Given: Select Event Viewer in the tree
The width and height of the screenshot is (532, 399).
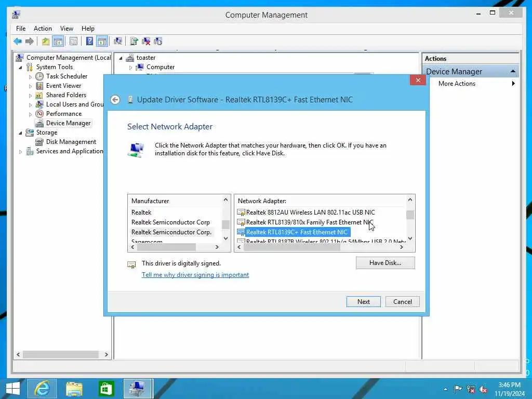Looking at the screenshot, I should (x=63, y=86).
